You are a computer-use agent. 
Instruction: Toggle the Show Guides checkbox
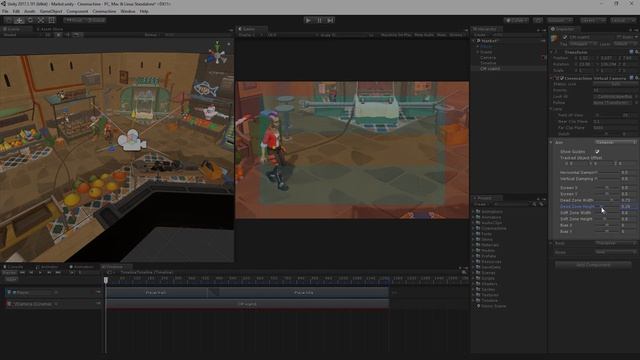pos(597,151)
